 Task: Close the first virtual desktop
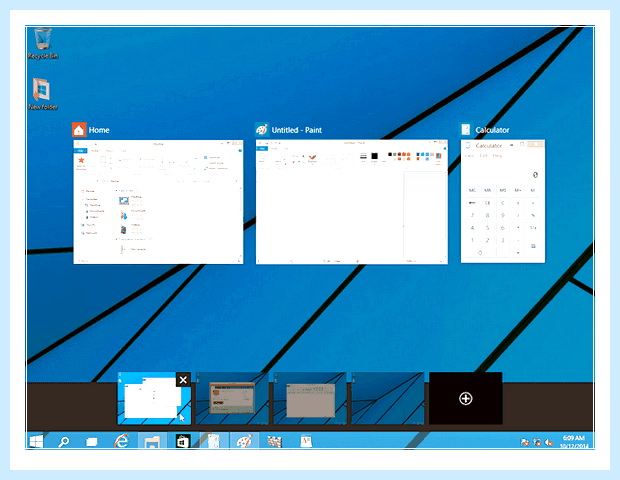(183, 380)
